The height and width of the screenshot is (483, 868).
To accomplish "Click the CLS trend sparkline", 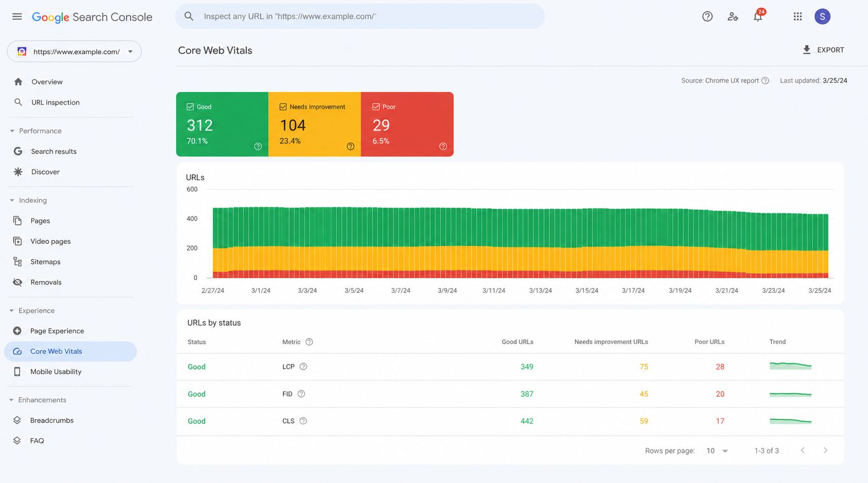I will point(791,421).
